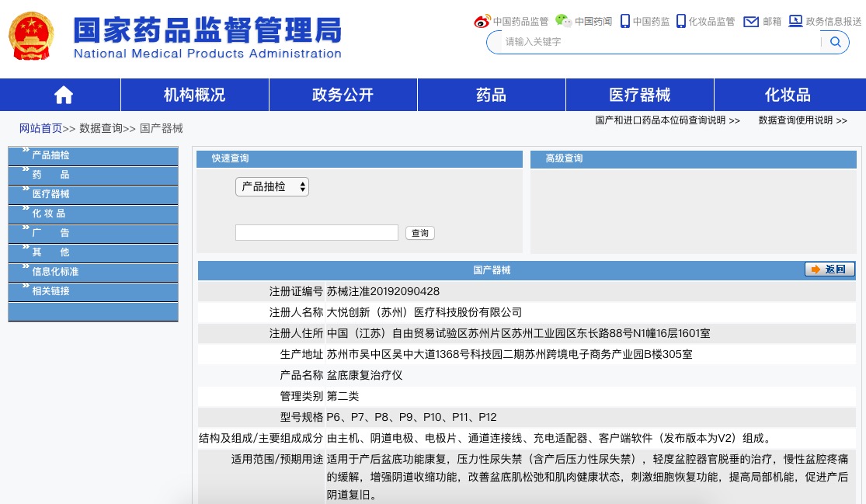Open the 医疗器械 navigation menu

[x=639, y=95]
